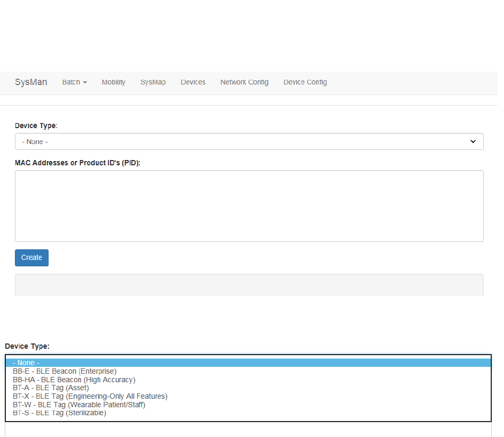The height and width of the screenshot is (437, 504).
Task: Pick BT-S - BLE Tag (Sterilizable)
Action: (x=248, y=413)
